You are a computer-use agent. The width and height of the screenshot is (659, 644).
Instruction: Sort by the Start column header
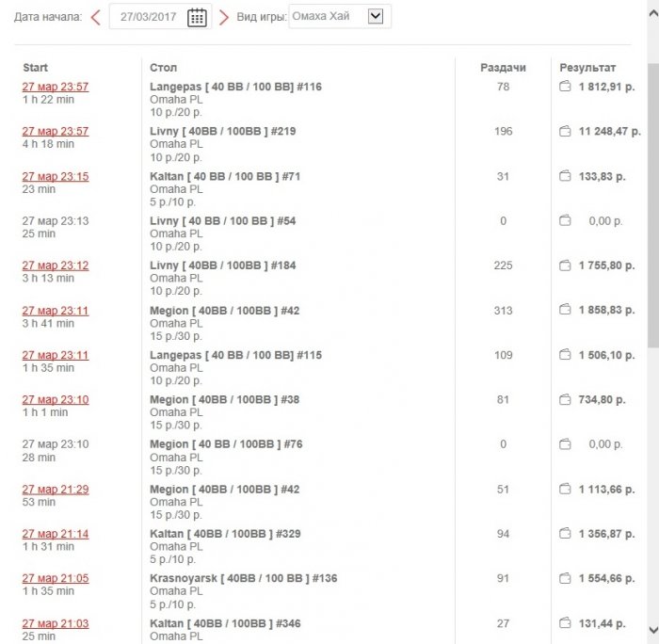(36, 68)
